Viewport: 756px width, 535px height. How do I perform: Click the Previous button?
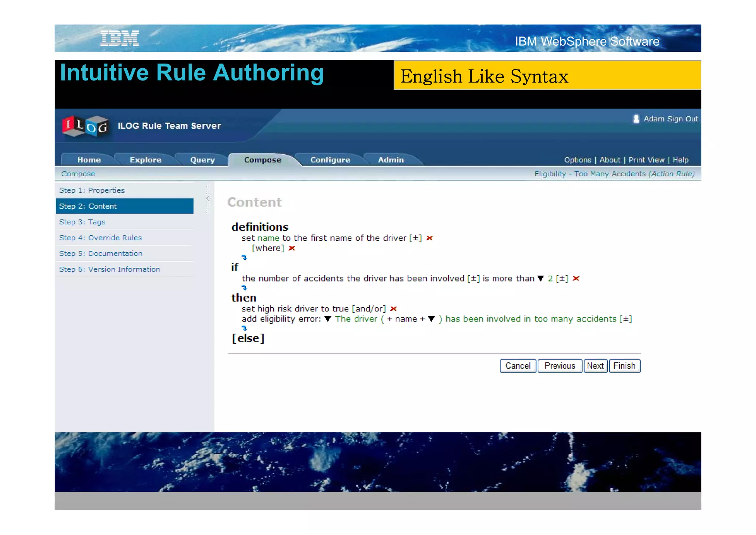560,366
